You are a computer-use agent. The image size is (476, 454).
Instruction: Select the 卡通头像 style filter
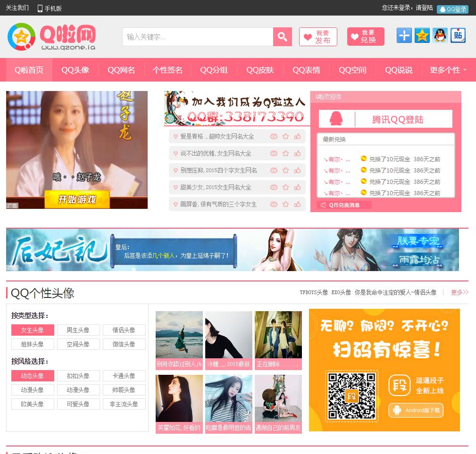[x=124, y=376]
